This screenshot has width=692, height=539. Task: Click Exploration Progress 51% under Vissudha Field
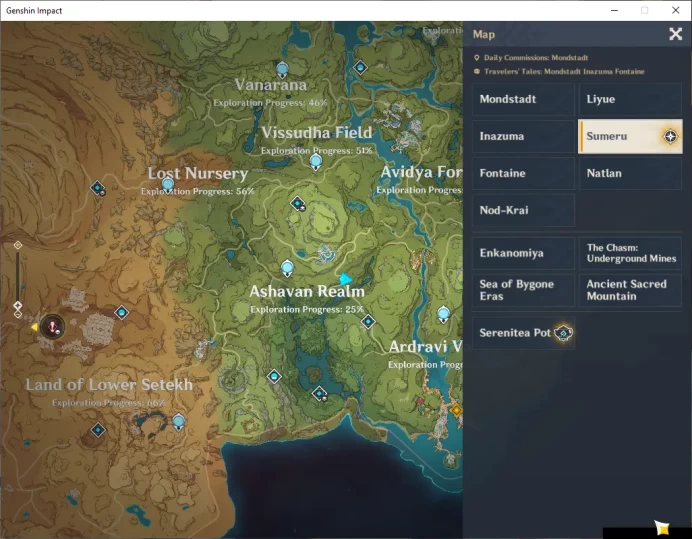(316, 151)
